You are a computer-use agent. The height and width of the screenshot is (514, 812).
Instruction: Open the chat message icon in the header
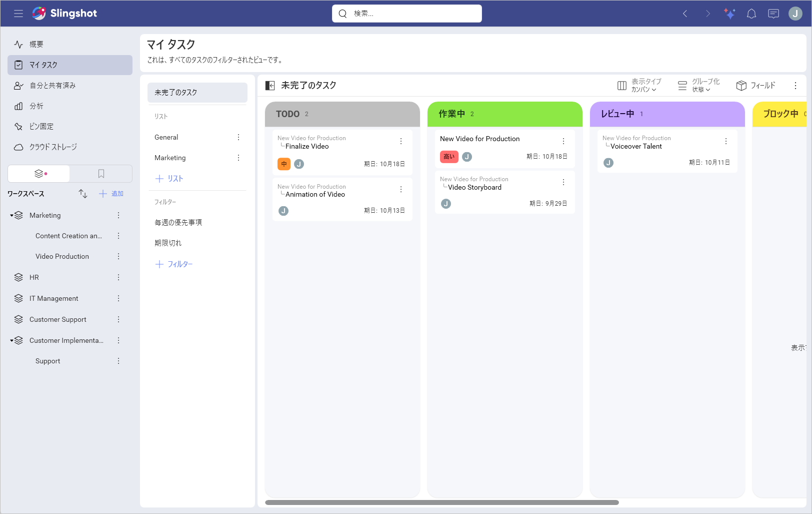(773, 14)
